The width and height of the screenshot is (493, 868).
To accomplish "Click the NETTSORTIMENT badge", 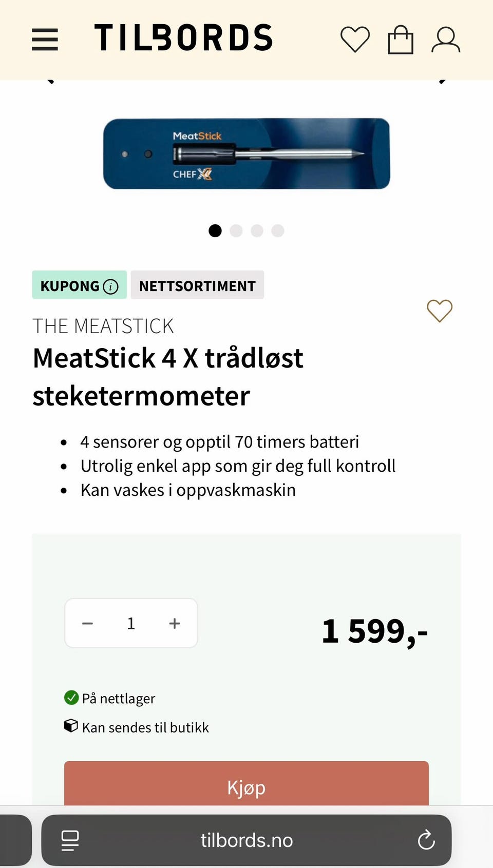I will pos(197,285).
